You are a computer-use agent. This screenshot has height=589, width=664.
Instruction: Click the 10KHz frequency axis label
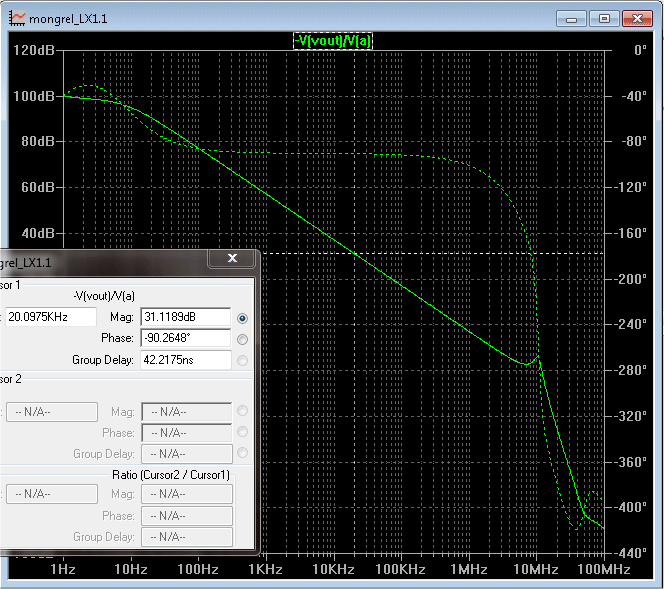click(333, 569)
